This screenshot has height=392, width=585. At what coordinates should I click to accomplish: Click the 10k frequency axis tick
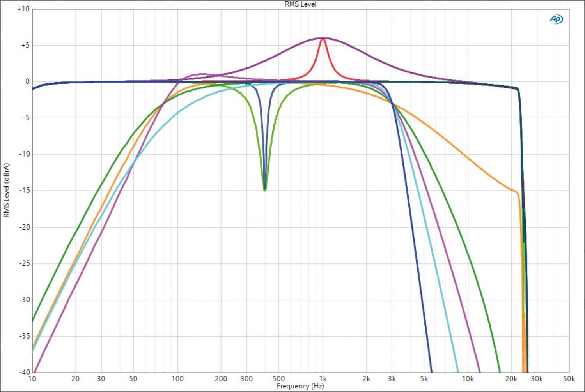[x=468, y=379]
